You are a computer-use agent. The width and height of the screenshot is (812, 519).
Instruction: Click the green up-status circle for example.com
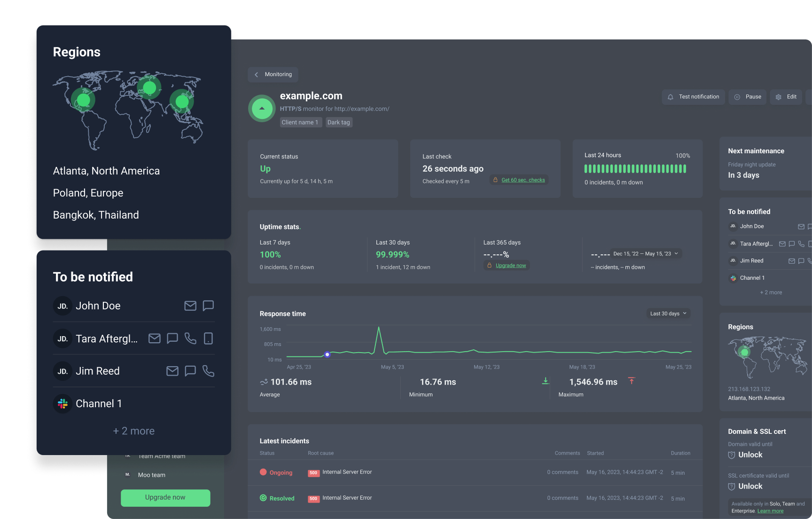point(262,109)
